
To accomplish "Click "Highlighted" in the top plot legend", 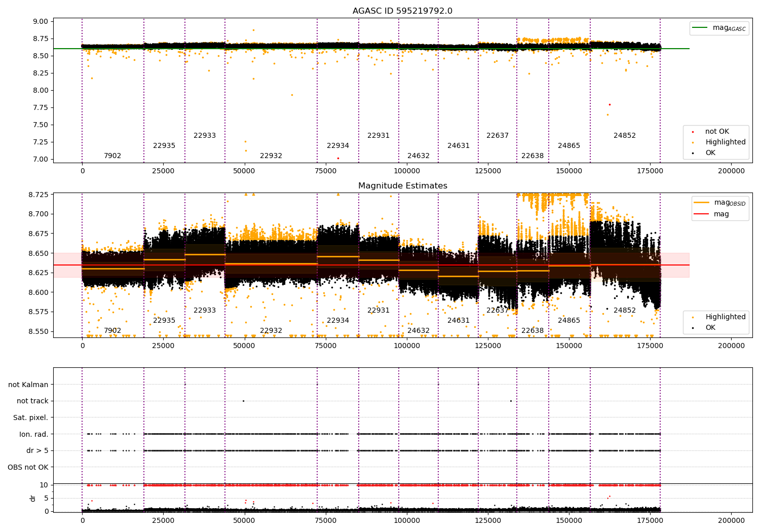I will (726, 142).
